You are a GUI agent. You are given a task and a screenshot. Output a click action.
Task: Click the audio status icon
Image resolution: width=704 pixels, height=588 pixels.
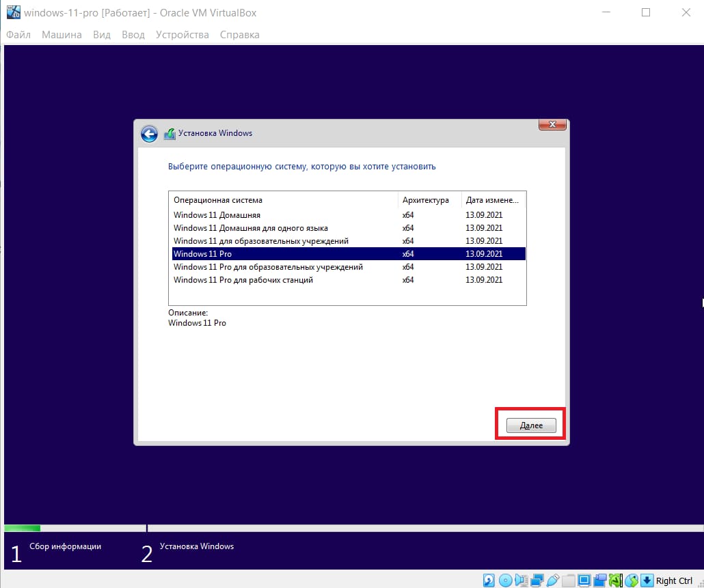click(x=522, y=580)
